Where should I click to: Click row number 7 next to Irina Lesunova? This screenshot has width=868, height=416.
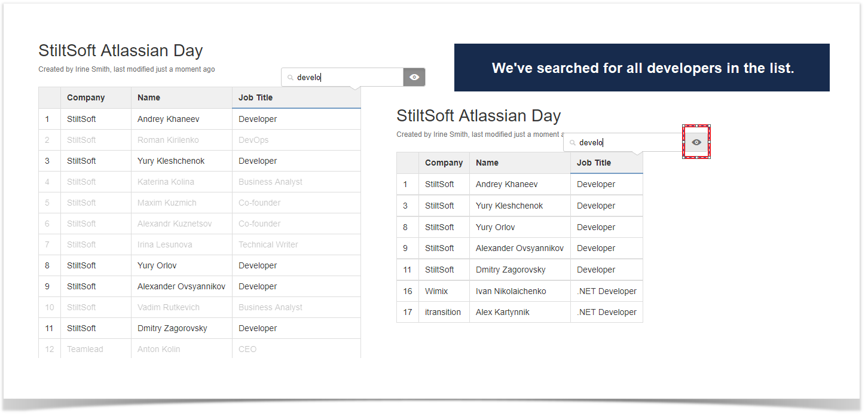(x=50, y=244)
